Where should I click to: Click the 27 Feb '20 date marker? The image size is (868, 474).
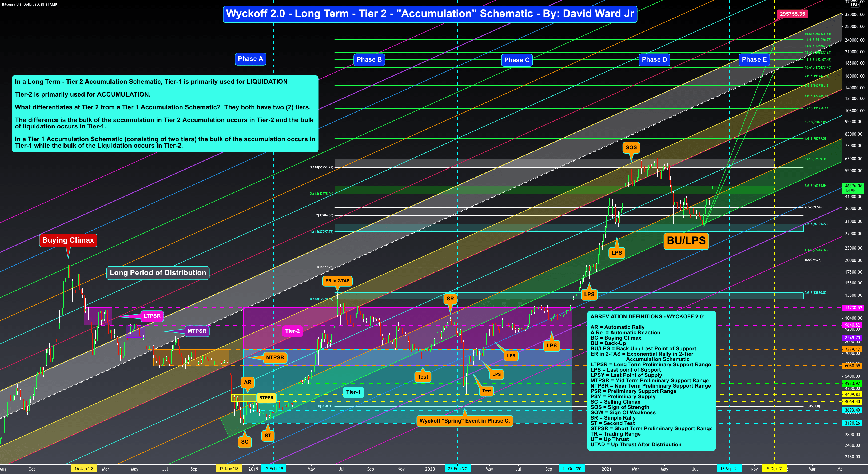(x=457, y=469)
